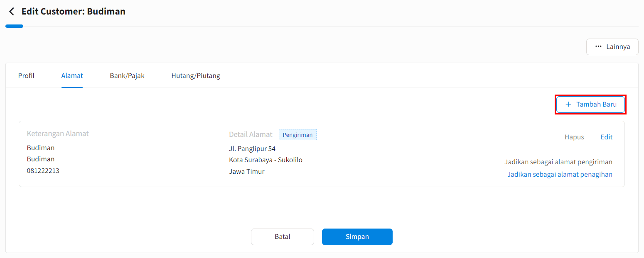This screenshot has height=258, width=644.
Task: Click the blue progress bar under title
Action: 14,26
